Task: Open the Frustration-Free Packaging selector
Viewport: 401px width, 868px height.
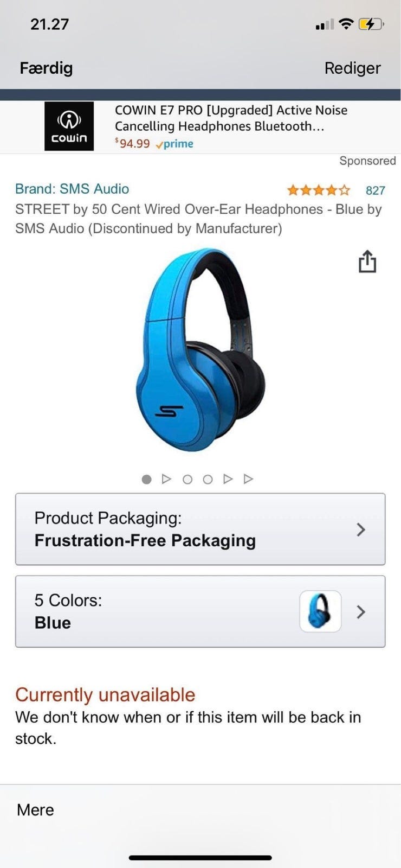Action: (200, 529)
